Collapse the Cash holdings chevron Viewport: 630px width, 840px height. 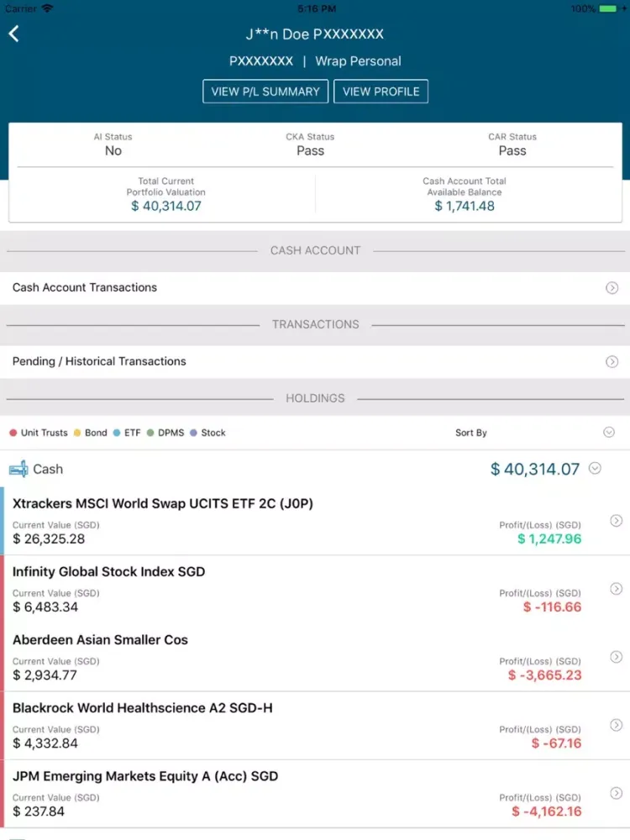595,468
